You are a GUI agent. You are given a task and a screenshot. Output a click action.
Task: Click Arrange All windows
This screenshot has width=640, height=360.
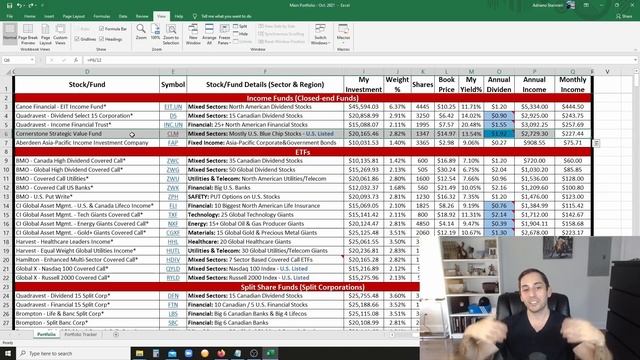coord(209,34)
